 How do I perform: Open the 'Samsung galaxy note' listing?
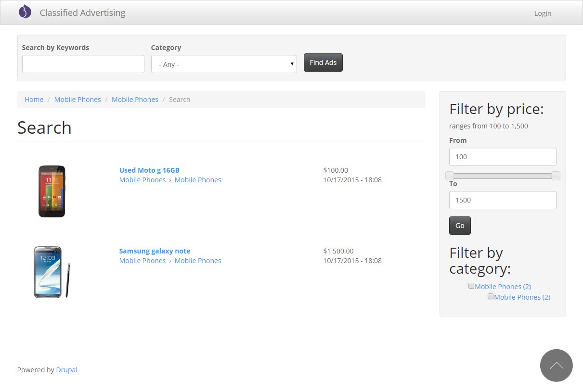(x=155, y=251)
